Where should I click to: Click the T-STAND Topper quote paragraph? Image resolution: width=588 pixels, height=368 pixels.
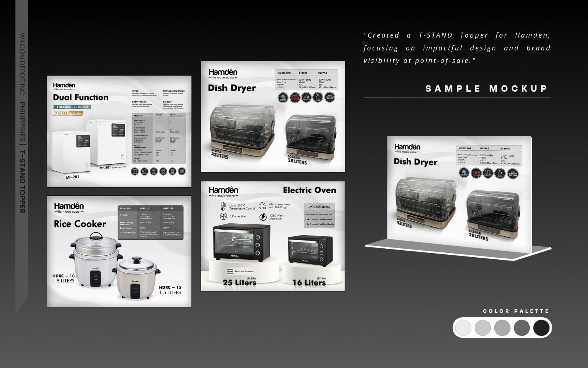coord(457,48)
